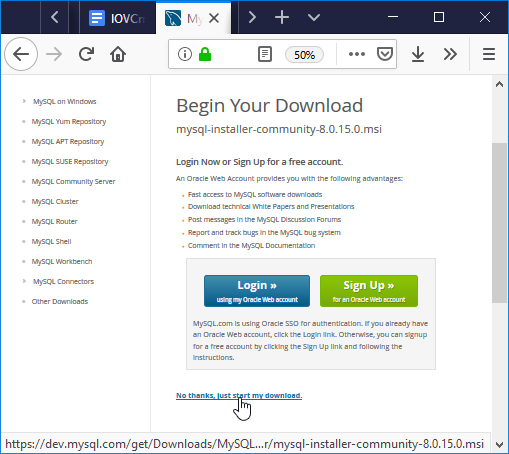Expand the overflow toolbar chevron

click(x=450, y=54)
